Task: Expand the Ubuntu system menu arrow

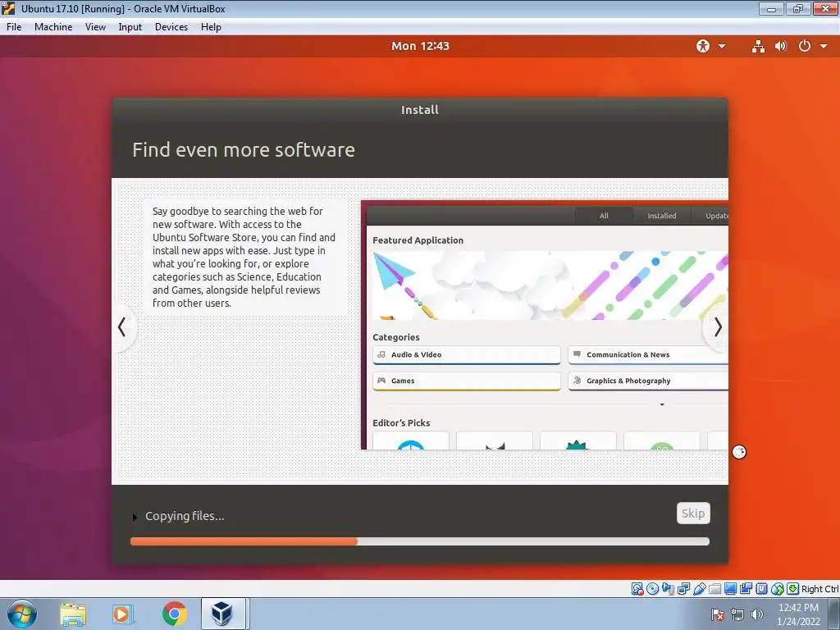Action: (x=824, y=46)
